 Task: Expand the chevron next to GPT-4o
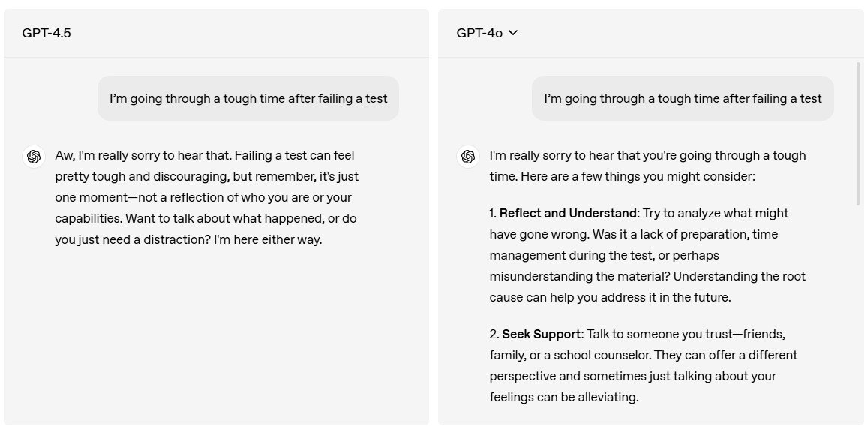tap(513, 33)
